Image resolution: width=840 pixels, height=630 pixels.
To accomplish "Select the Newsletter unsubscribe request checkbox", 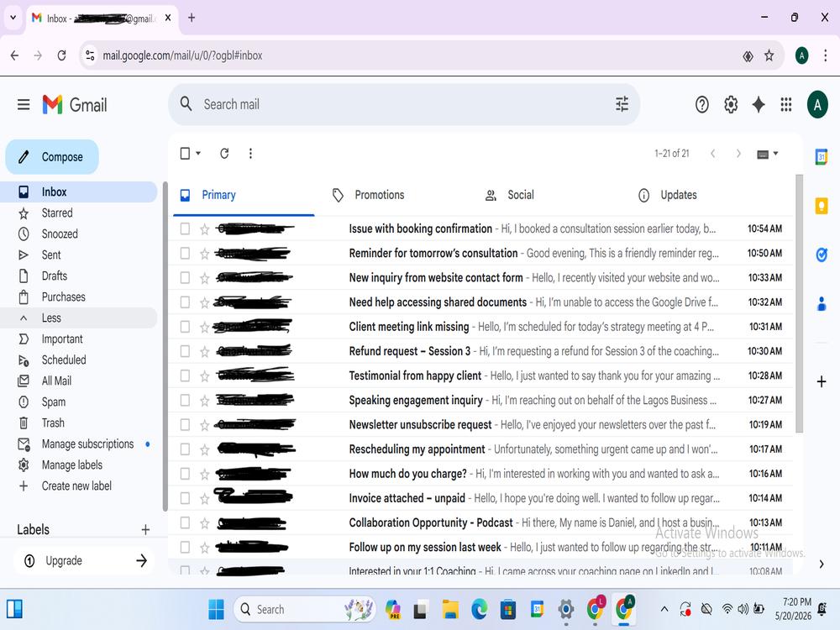I will (x=185, y=425).
